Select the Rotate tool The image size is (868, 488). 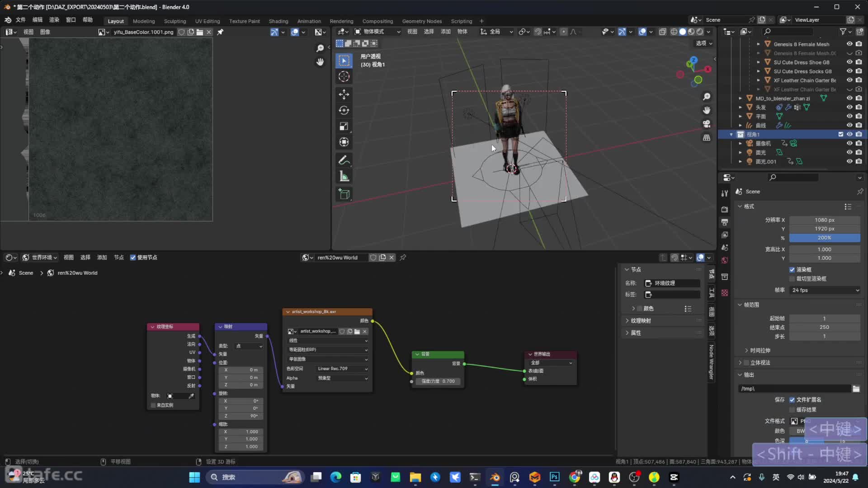coord(344,110)
